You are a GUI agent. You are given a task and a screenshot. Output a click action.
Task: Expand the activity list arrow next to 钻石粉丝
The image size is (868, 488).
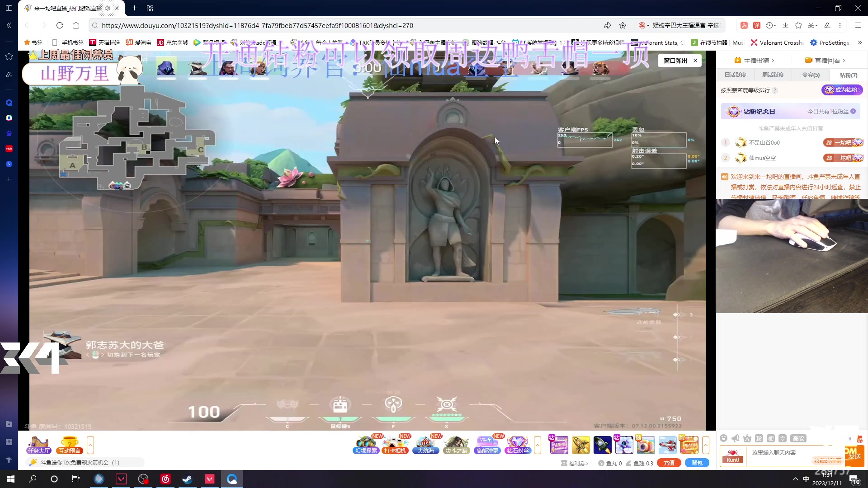(538, 445)
